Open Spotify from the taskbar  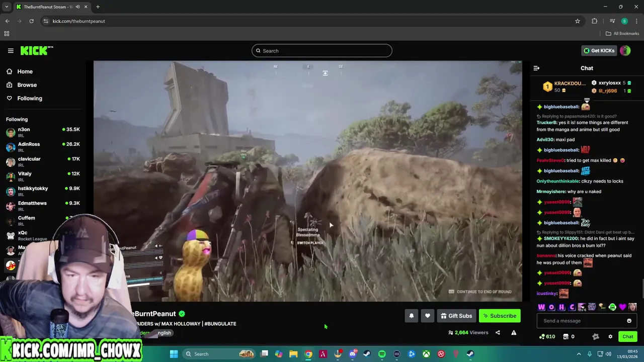pyautogui.click(x=382, y=354)
